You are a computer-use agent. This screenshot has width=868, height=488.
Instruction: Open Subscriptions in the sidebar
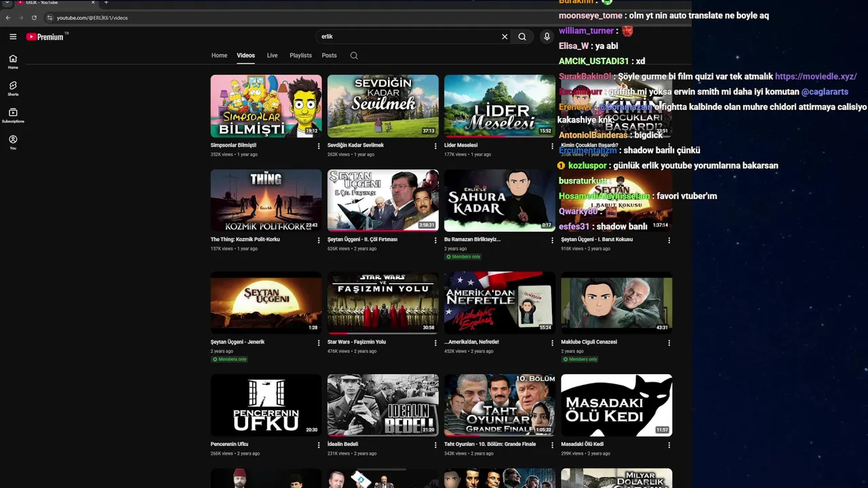[13, 116]
